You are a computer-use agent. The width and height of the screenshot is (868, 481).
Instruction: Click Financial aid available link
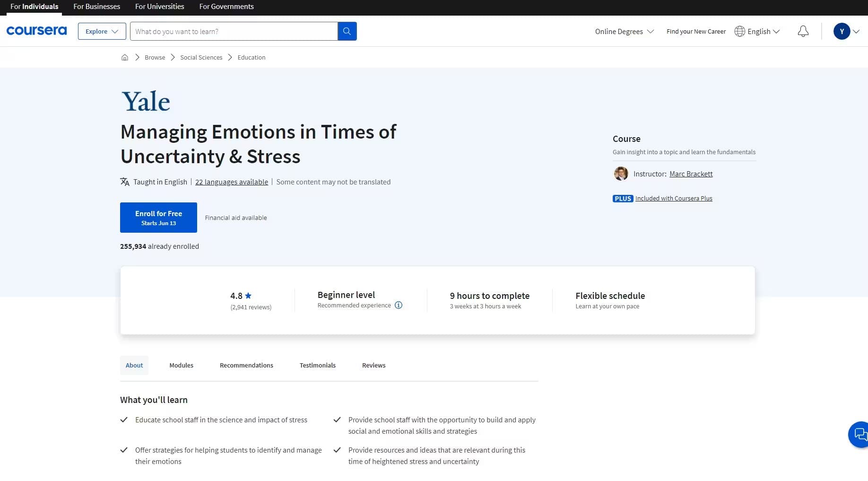[236, 218]
